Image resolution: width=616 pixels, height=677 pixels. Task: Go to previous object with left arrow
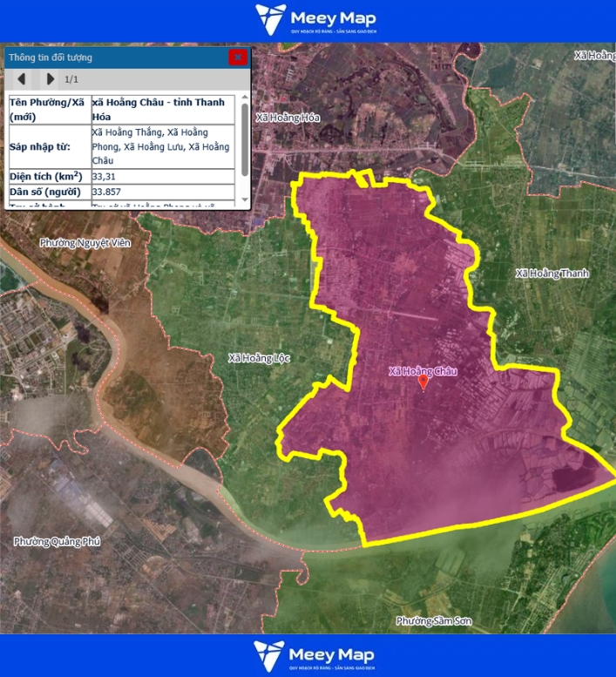pyautogui.click(x=22, y=79)
